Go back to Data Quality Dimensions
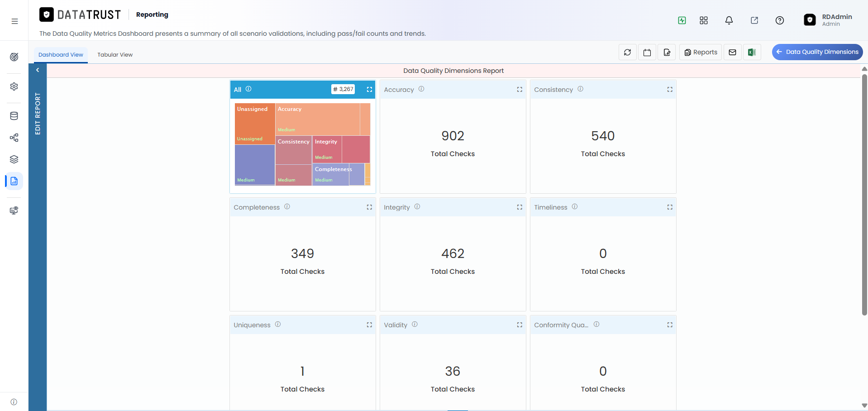 817,52
